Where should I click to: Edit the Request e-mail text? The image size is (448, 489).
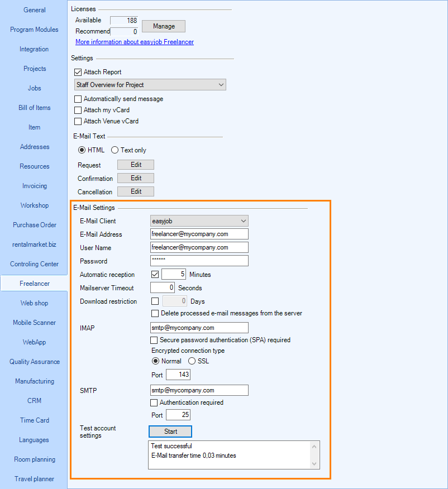pyautogui.click(x=136, y=165)
